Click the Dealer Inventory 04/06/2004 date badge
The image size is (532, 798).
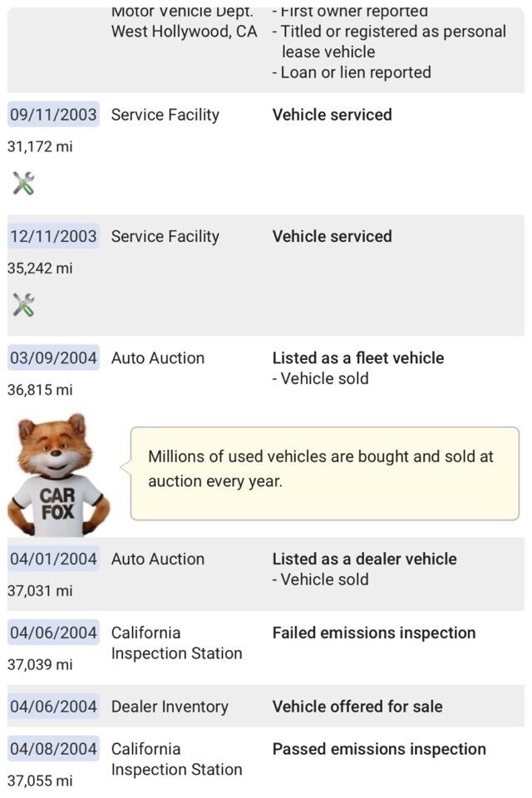click(x=53, y=707)
